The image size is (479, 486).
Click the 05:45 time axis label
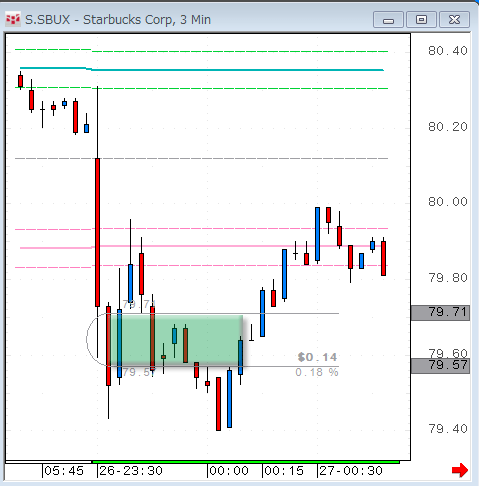[64, 471]
